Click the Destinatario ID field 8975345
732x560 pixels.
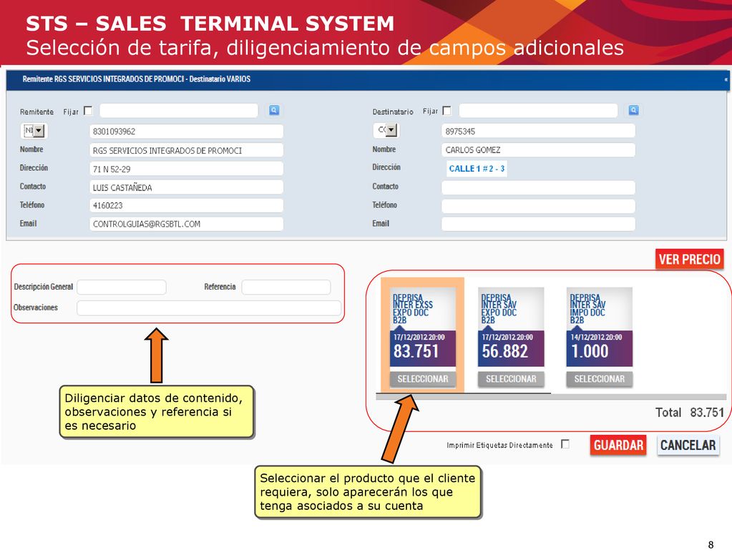538,131
